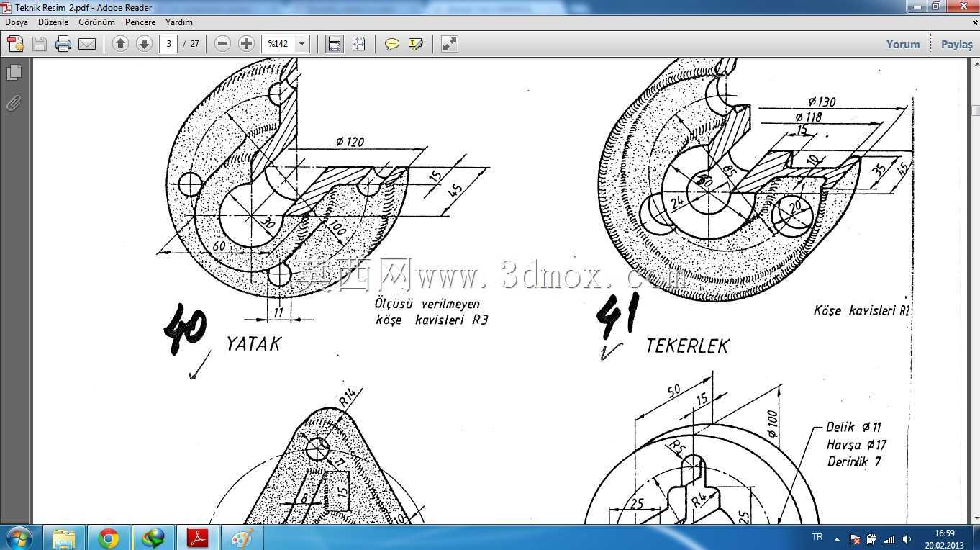This screenshot has height=550, width=980.
Task: Add a sticky note comment
Action: click(x=391, y=44)
